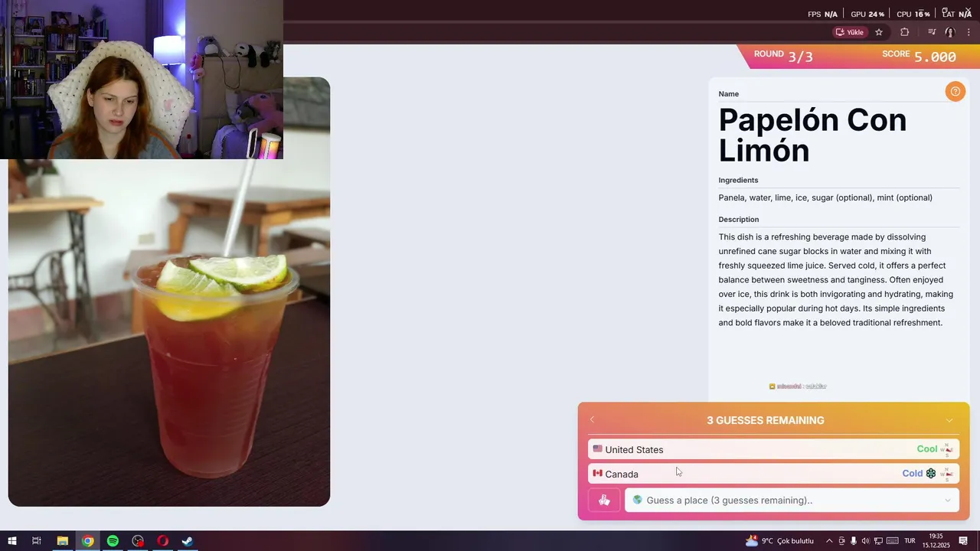Screen dimensions: 980x551
Task: Open the notification center icon
Action: pos(963,541)
